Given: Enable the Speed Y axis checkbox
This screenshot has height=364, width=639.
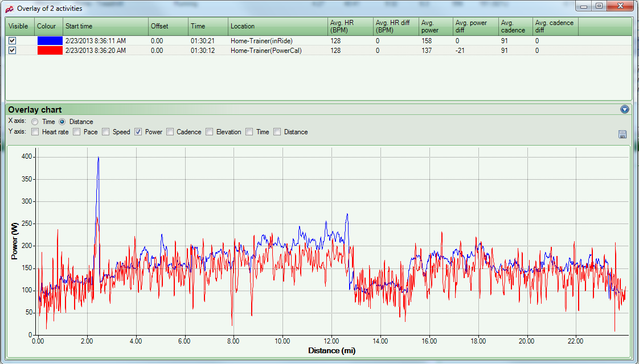Looking at the screenshot, I should [105, 132].
